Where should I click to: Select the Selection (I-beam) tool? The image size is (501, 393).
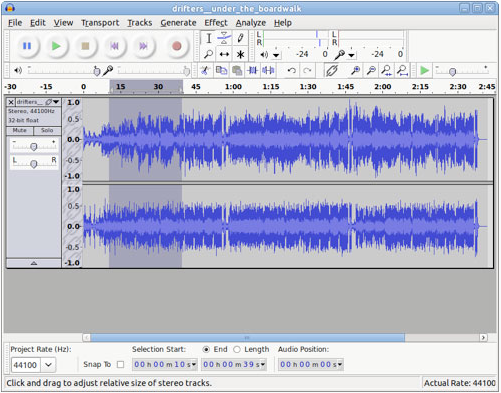point(209,38)
